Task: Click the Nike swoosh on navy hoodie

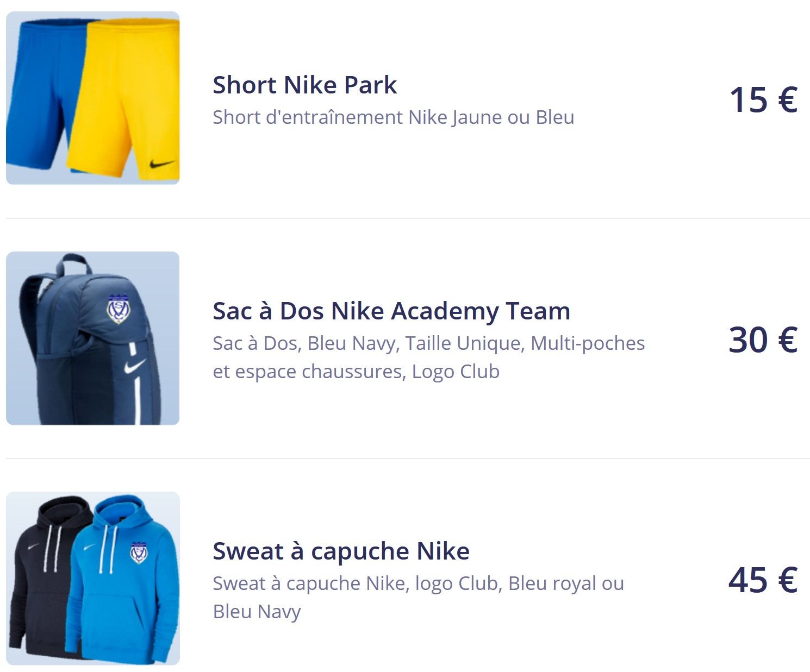Action: point(33,547)
